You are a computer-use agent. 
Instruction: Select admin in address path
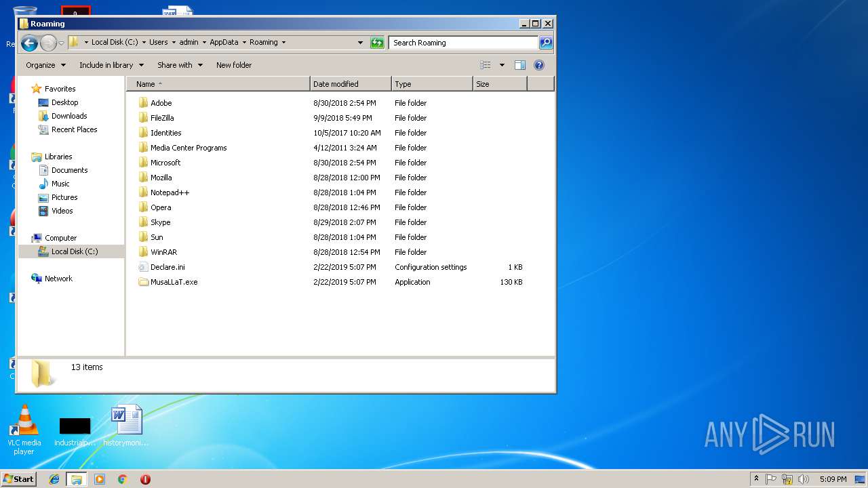pyautogui.click(x=189, y=42)
